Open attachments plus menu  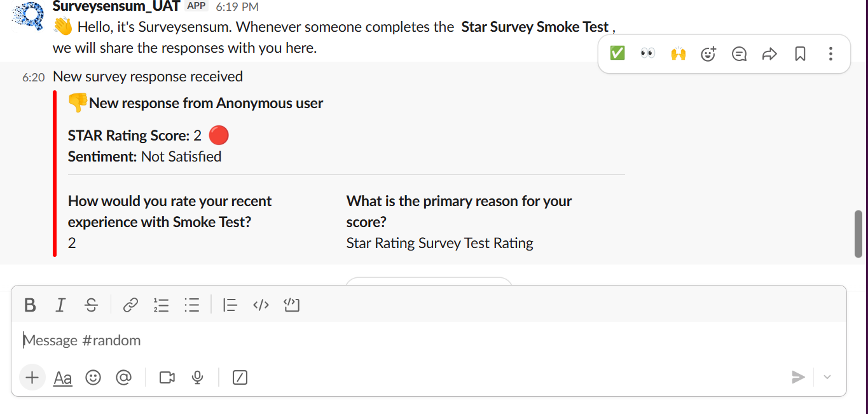(32, 378)
